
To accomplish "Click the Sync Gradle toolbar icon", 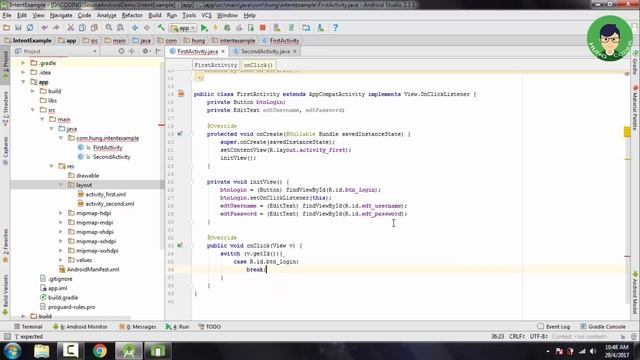I will click(291, 28).
